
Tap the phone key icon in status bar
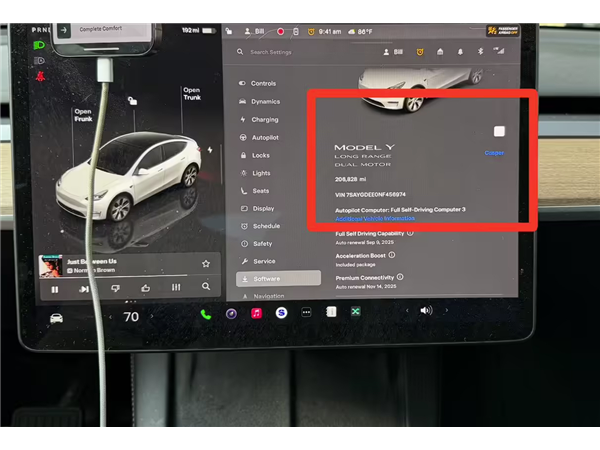coord(296,31)
